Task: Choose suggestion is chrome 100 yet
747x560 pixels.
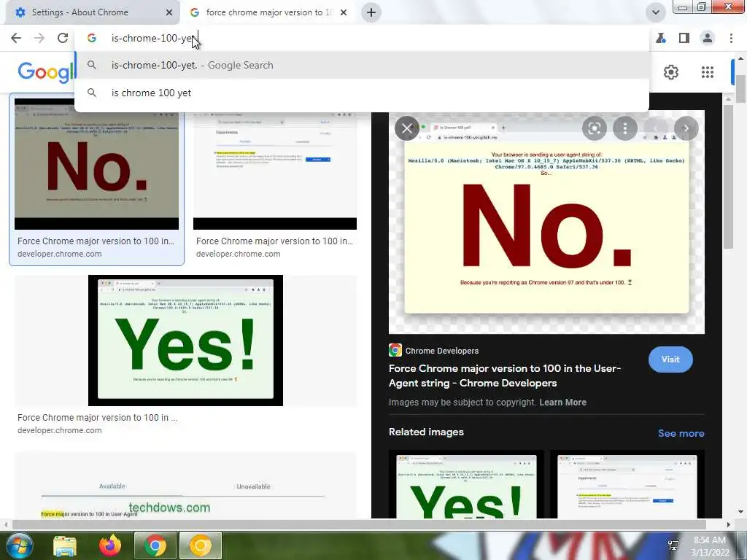Action: pyautogui.click(x=362, y=93)
